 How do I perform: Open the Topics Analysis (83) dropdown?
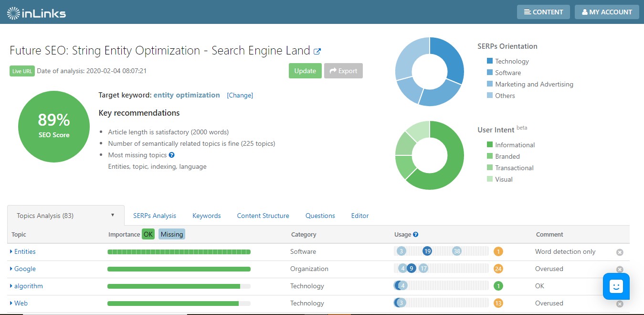pos(66,216)
